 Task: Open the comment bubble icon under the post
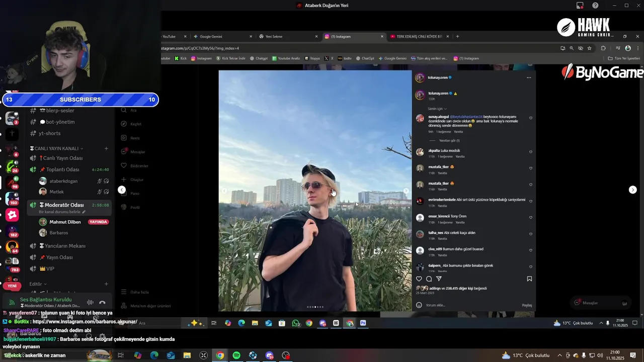point(429,279)
